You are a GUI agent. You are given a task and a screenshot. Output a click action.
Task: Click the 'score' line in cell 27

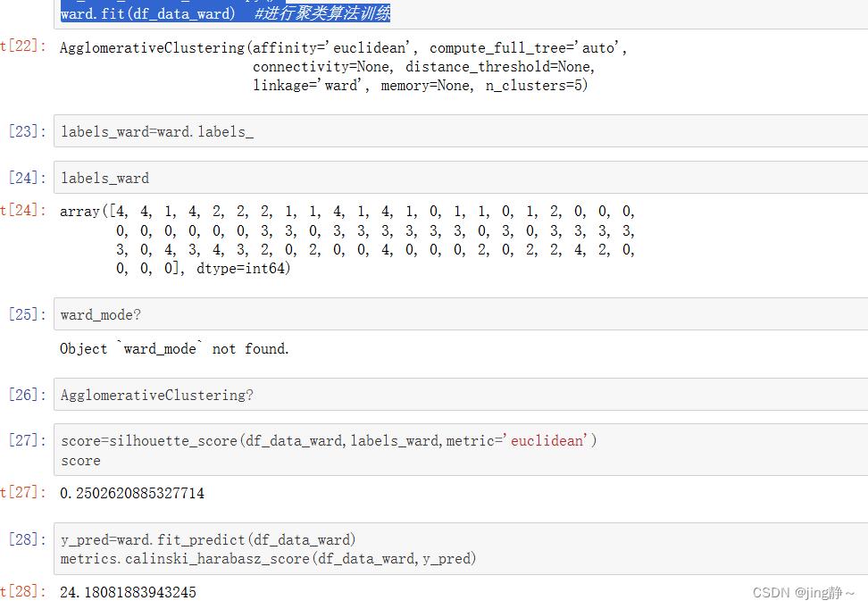coord(81,461)
